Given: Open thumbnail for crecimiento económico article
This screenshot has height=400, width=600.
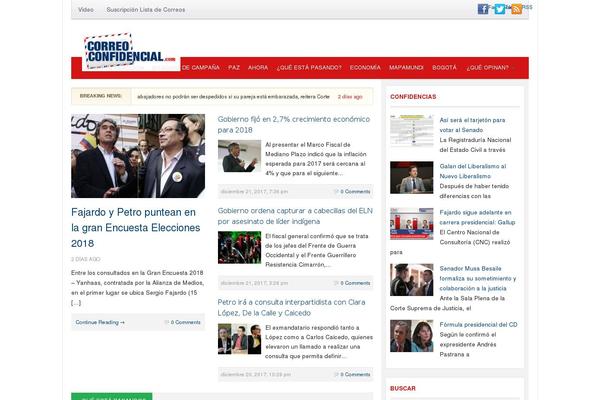Looking at the screenshot, I should click(240, 156).
